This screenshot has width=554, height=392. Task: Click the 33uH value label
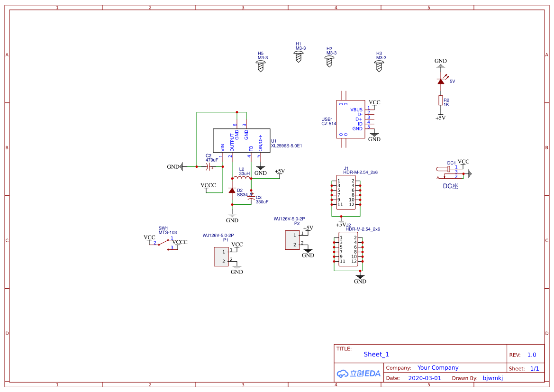coord(245,173)
